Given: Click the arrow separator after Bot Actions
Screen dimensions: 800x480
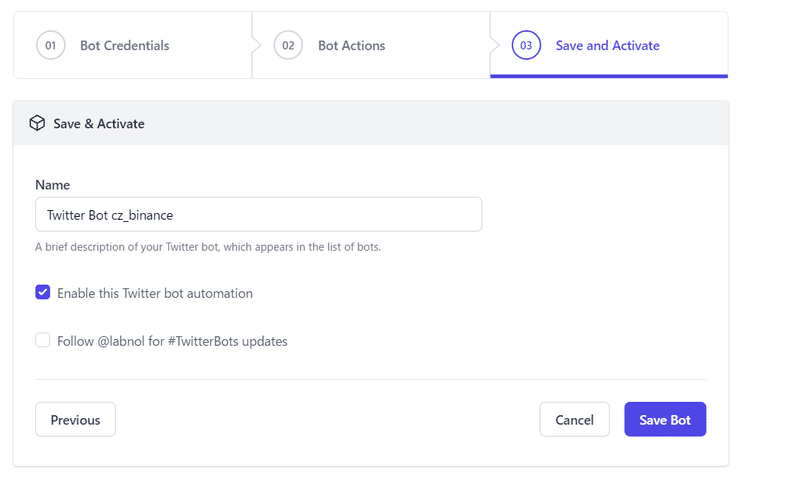Looking at the screenshot, I should (494, 45).
